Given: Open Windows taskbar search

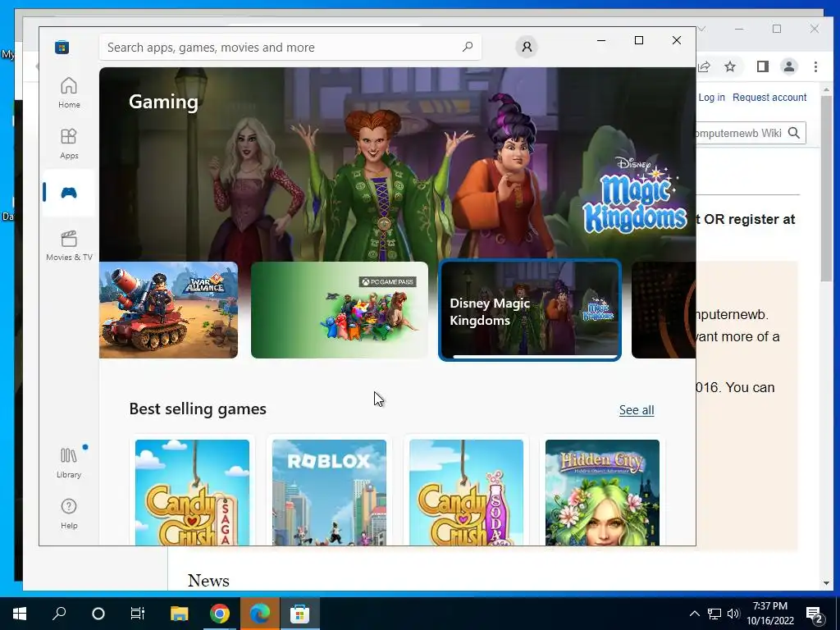Looking at the screenshot, I should tap(59, 614).
